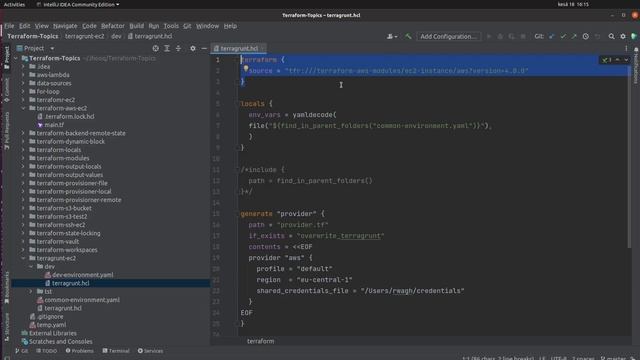Collapse the terraform-aws-ec2 folder
Image resolution: width=640 pixels, height=360 pixels.
click(x=23, y=108)
